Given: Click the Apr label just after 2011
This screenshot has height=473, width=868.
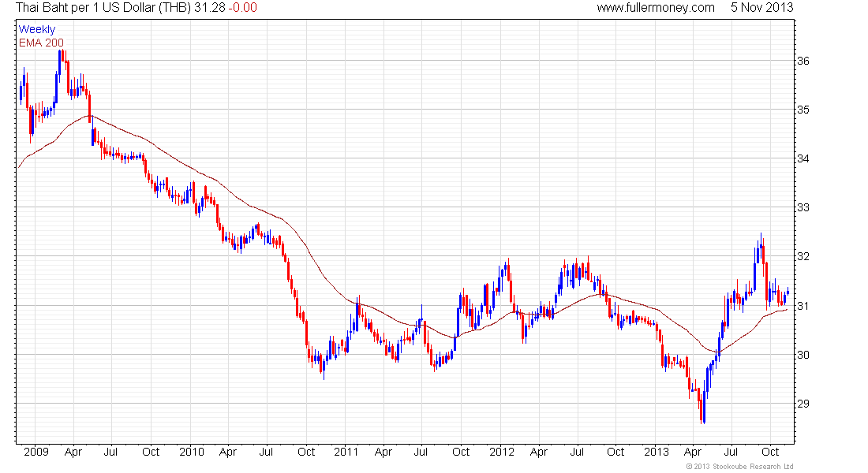Looking at the screenshot, I should click(383, 453).
